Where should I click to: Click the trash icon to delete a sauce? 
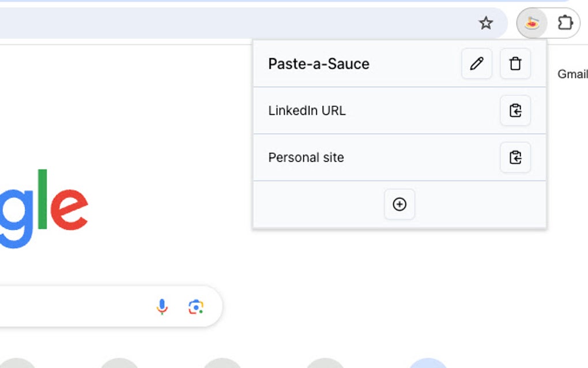(x=515, y=63)
